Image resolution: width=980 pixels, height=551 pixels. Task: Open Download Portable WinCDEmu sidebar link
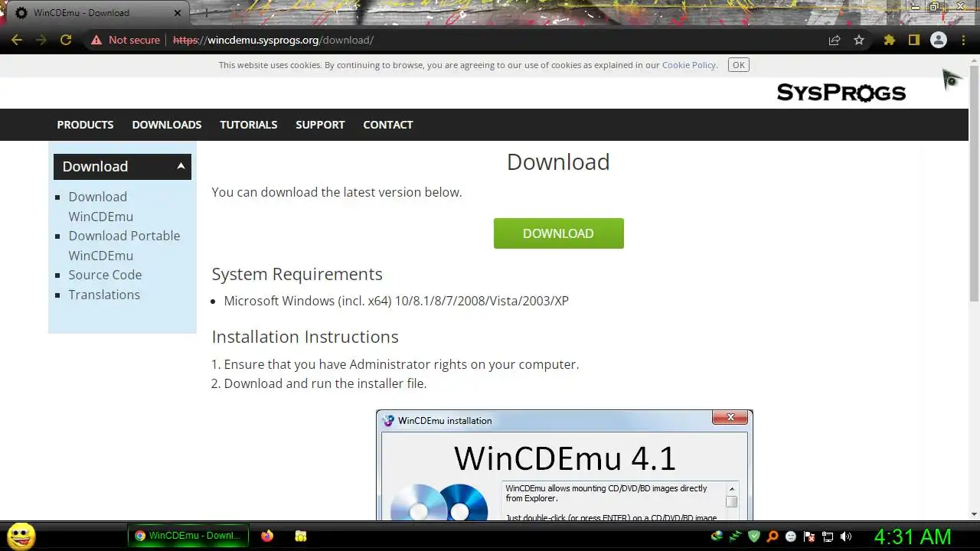124,246
